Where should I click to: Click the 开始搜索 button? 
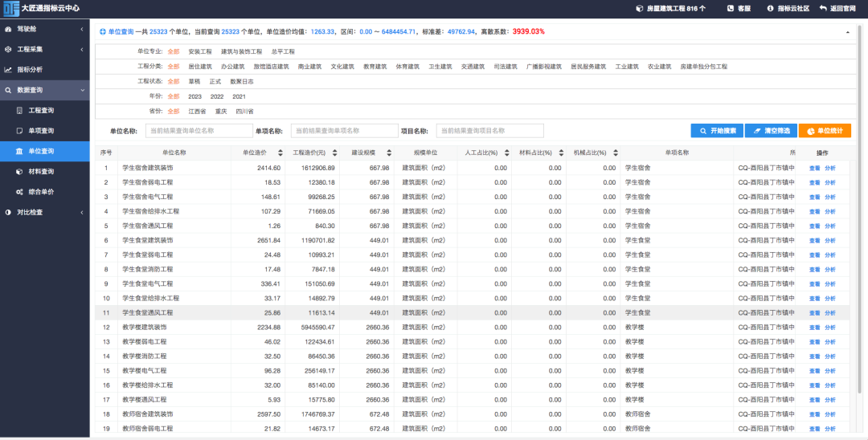(717, 131)
